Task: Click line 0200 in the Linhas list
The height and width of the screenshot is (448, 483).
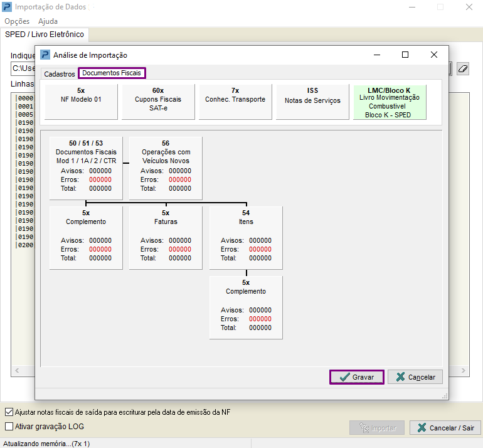Action: 25,245
